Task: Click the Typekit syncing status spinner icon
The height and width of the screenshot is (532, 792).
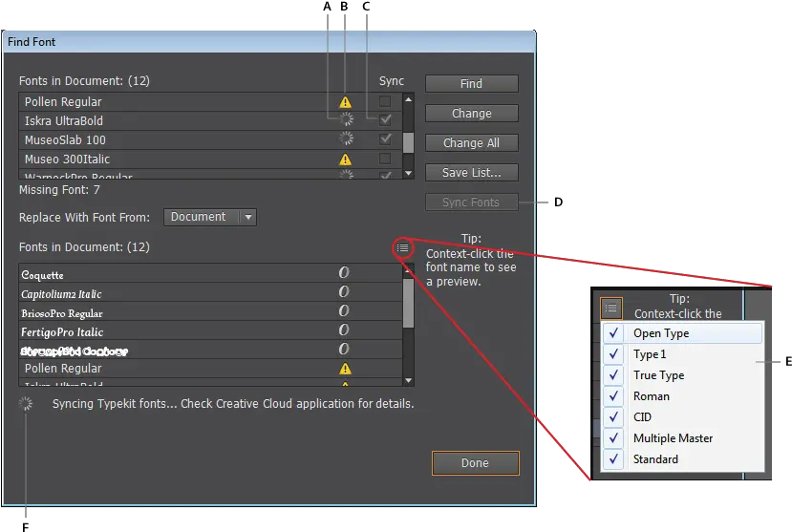Action: pyautogui.click(x=25, y=403)
